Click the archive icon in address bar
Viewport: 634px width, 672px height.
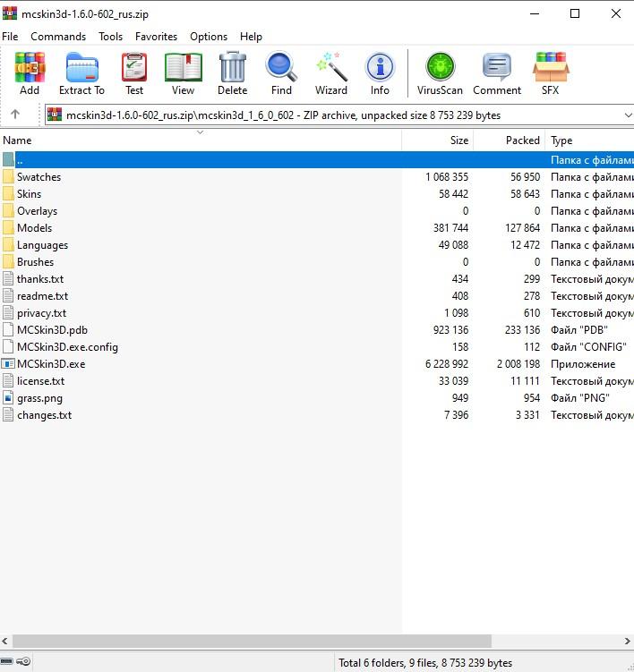55,115
